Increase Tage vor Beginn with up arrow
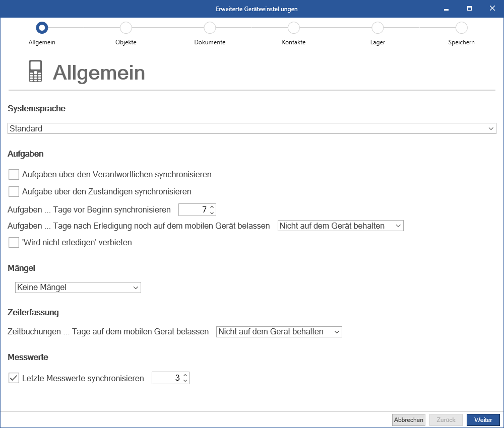The image size is (504, 428). (x=212, y=207)
